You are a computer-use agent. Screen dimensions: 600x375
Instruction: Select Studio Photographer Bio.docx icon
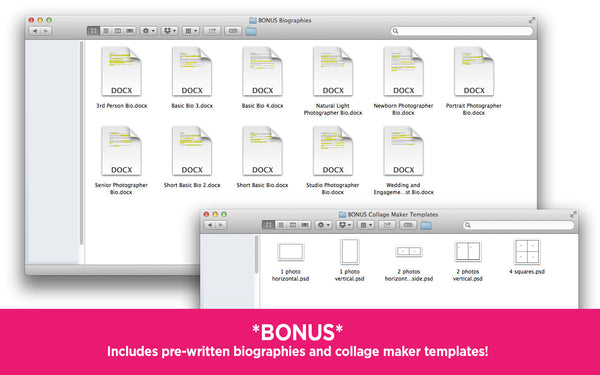click(333, 151)
